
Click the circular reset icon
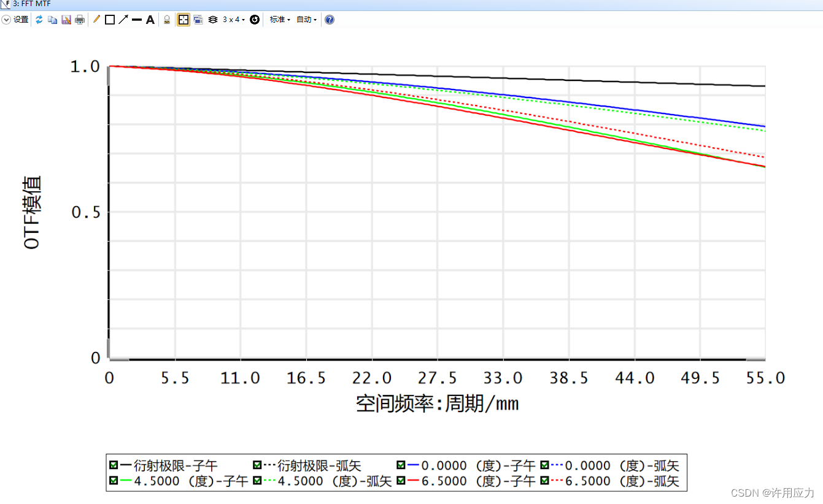click(x=255, y=20)
